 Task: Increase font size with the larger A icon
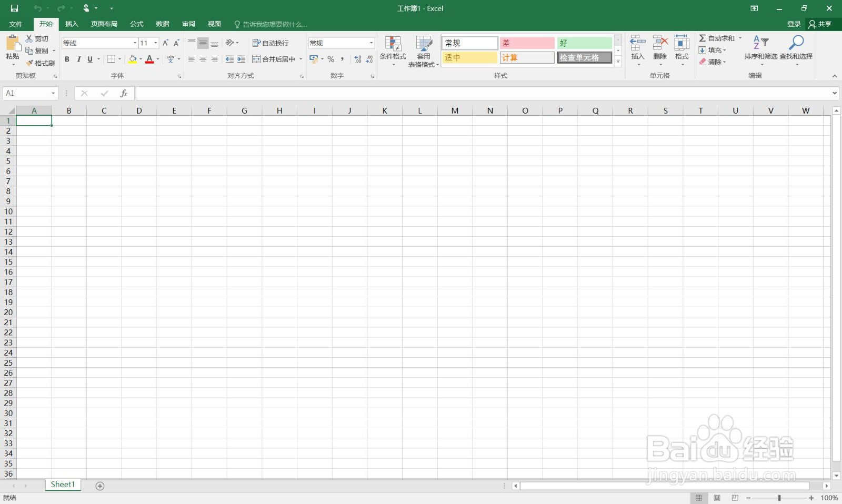165,43
